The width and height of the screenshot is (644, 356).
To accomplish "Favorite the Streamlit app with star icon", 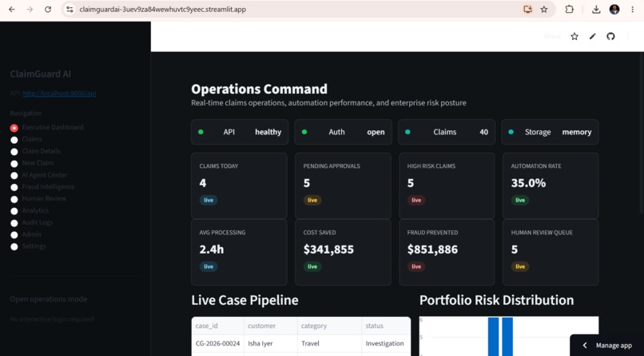I will [x=574, y=37].
